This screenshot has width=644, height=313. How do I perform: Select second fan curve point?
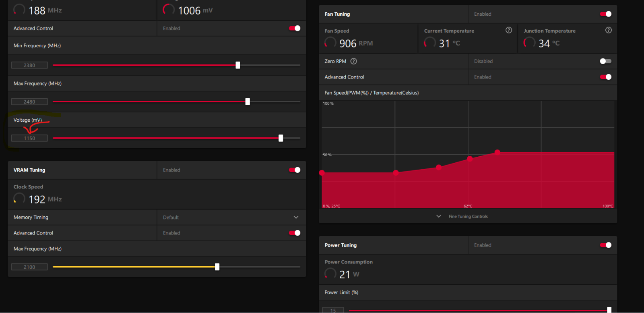[396, 173]
